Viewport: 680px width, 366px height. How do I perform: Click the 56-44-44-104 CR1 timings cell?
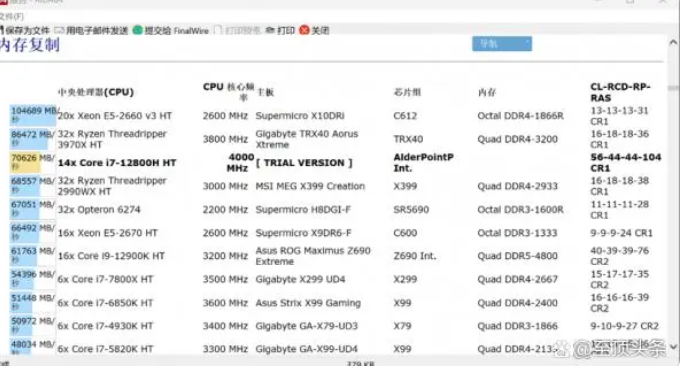pos(626,163)
